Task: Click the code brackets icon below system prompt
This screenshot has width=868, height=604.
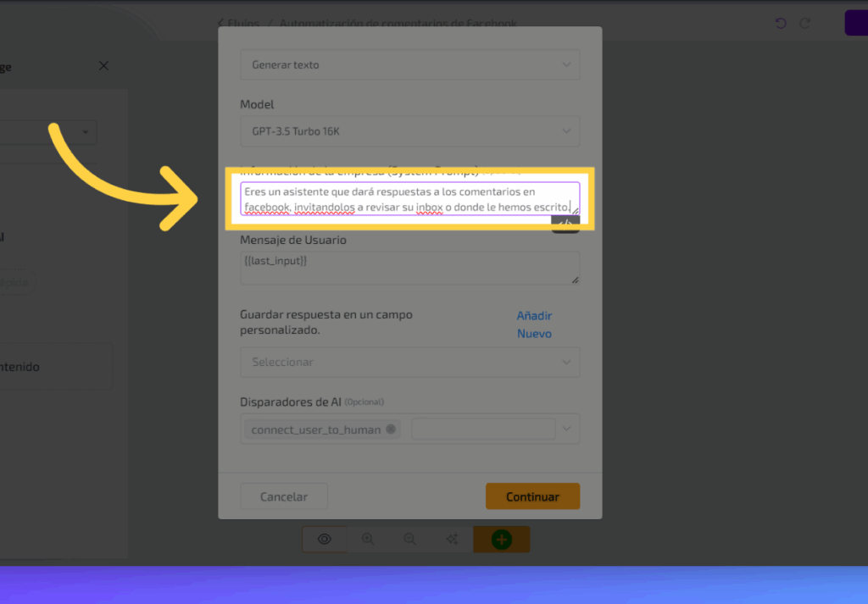Action: (x=565, y=223)
